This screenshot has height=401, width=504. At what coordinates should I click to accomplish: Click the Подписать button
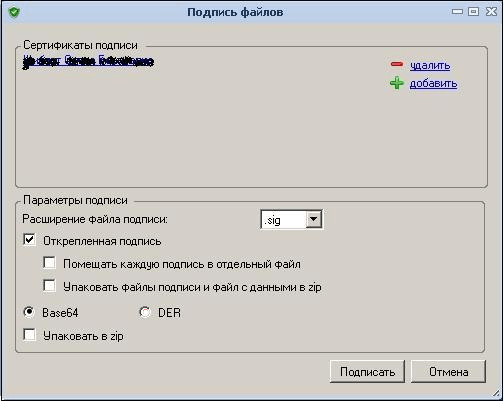point(367,371)
